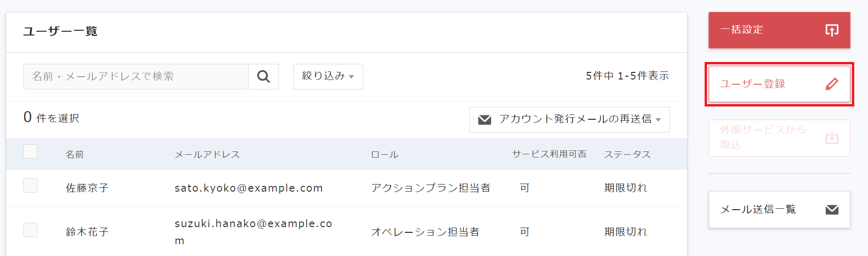
Task: Click sato.kyoko@example.com email cell
Action: click(249, 188)
